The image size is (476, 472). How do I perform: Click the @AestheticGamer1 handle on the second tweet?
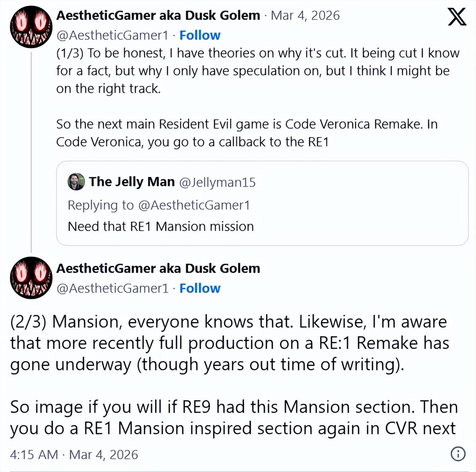point(112,288)
